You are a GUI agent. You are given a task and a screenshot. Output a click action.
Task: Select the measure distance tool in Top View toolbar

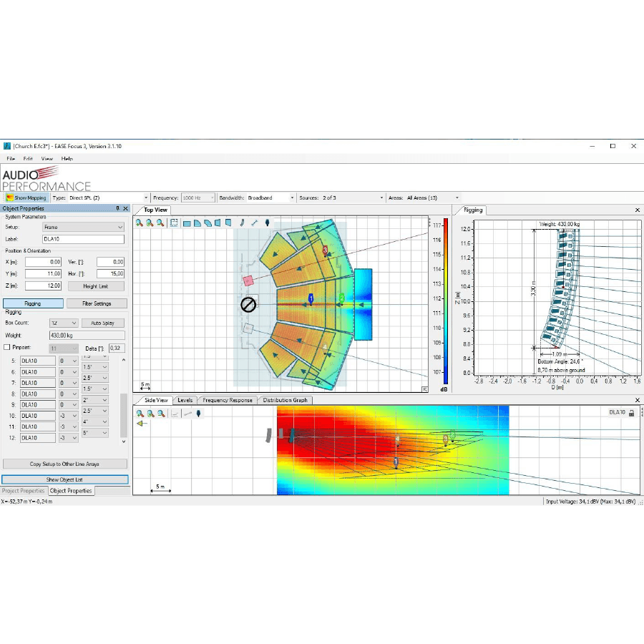(x=255, y=223)
